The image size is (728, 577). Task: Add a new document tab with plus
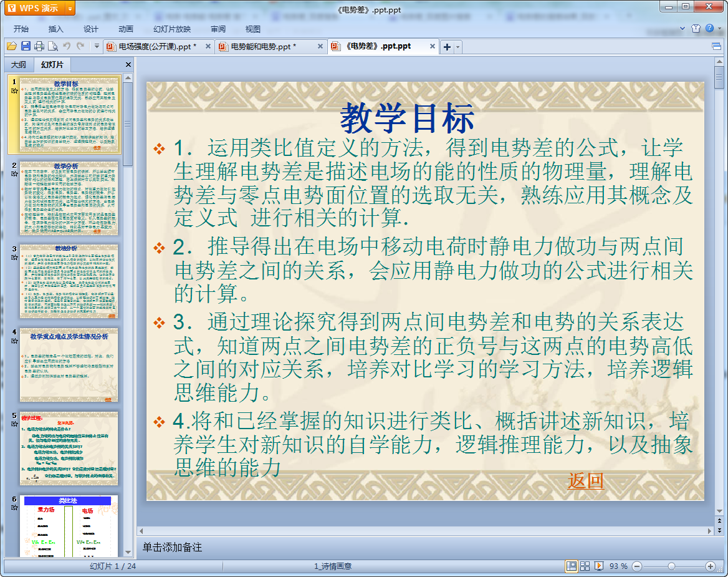[x=447, y=47]
